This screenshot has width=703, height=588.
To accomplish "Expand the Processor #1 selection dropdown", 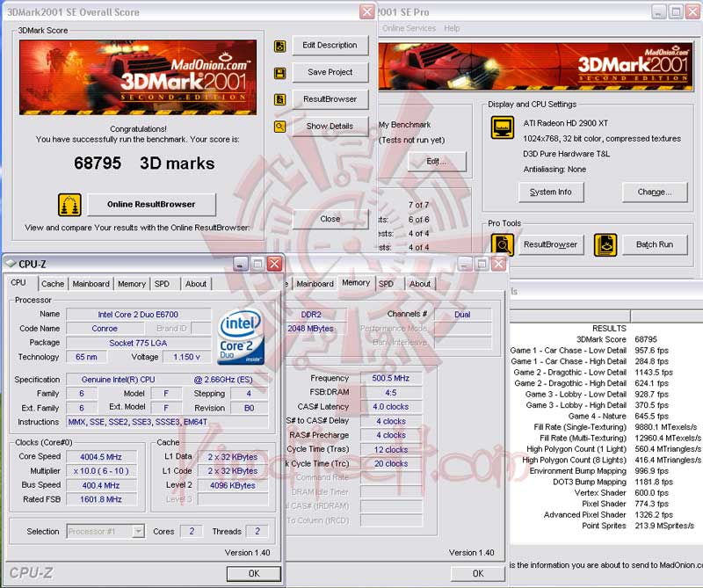I will point(139,532).
